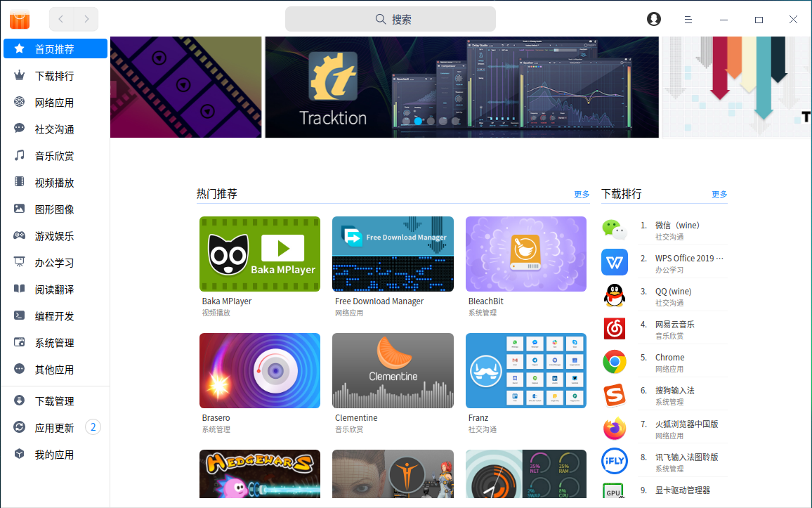Open 讯飞输入法图聆版 ranking entry

coord(687,457)
